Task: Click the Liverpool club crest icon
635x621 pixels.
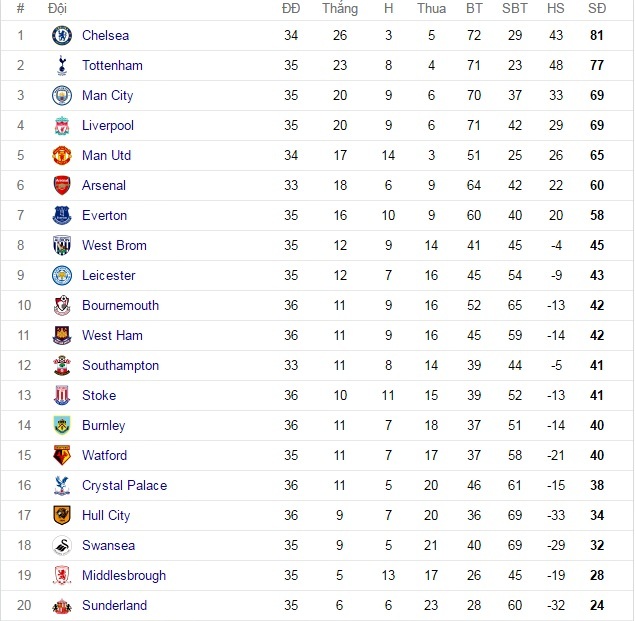Action: [62, 126]
